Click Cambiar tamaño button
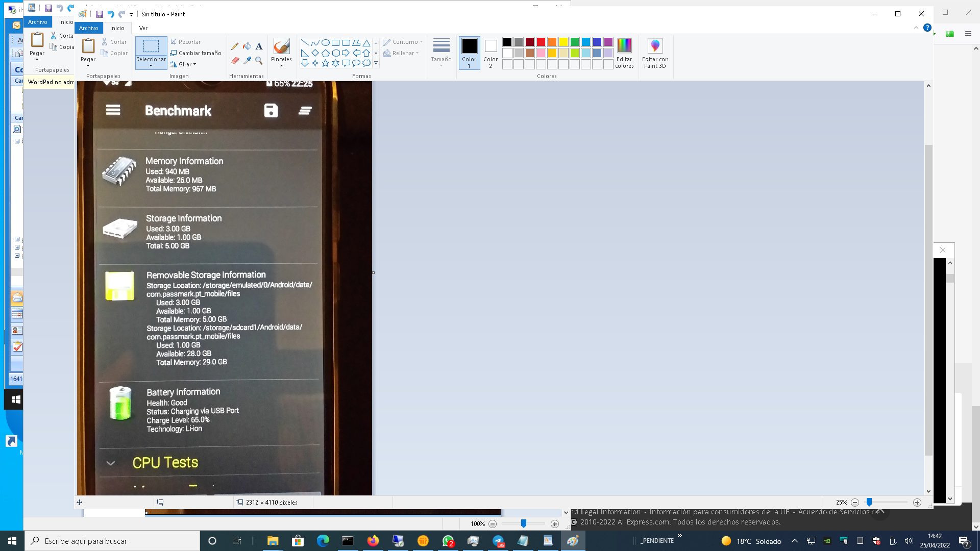 click(195, 53)
